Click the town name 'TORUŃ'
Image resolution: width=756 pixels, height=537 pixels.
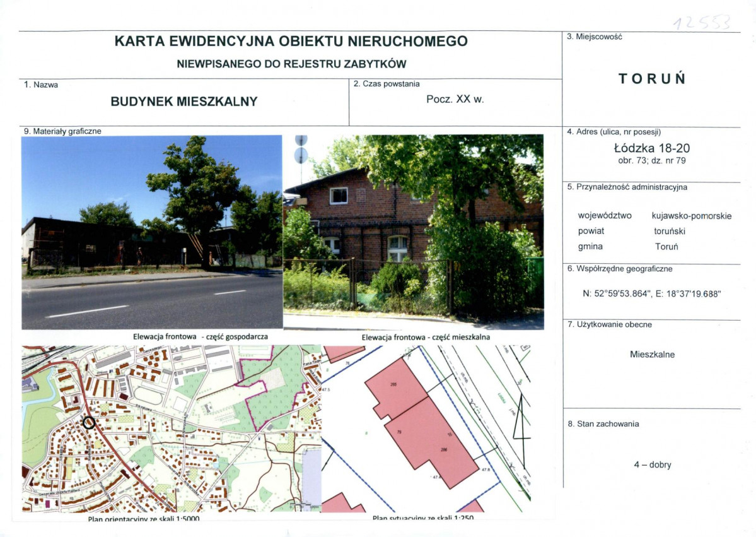click(x=652, y=79)
